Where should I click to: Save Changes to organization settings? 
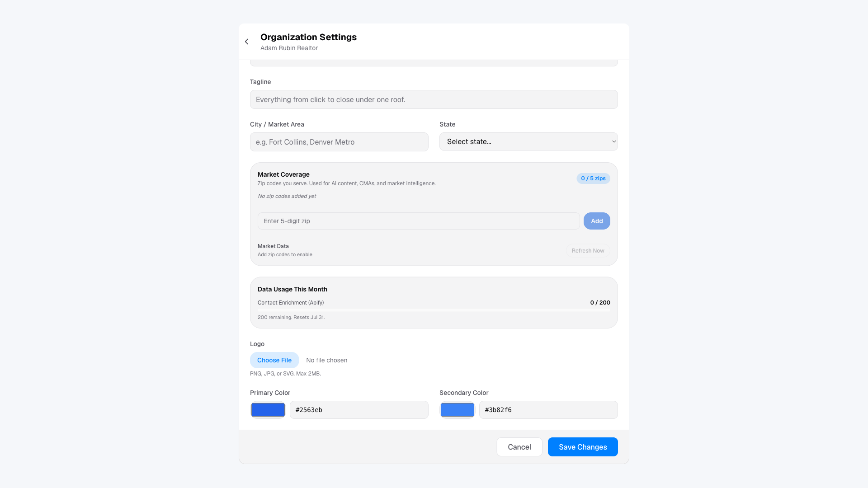coord(583,447)
